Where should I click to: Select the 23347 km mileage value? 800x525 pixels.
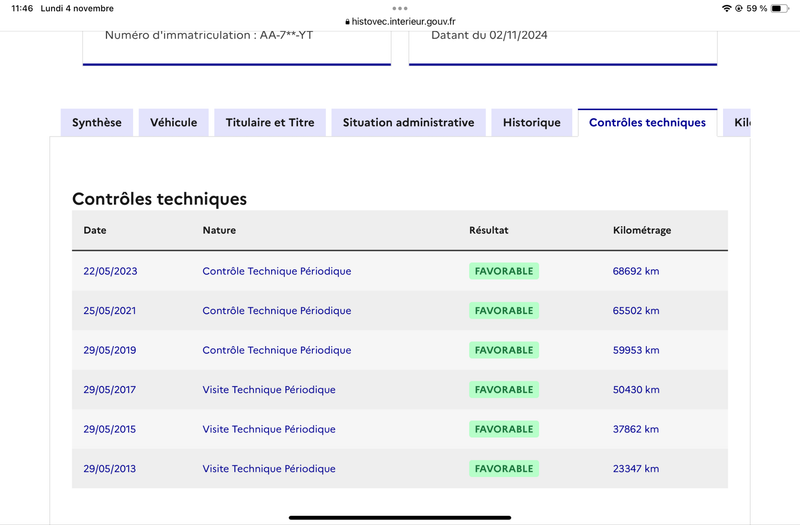pyautogui.click(x=636, y=468)
